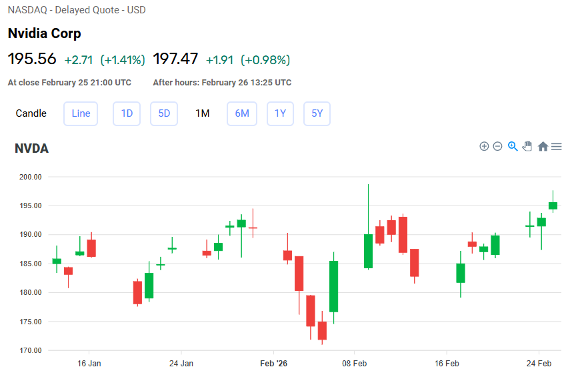Click the Feb '26 x-axis label
Screen dimensions: 588x385
[273, 364]
